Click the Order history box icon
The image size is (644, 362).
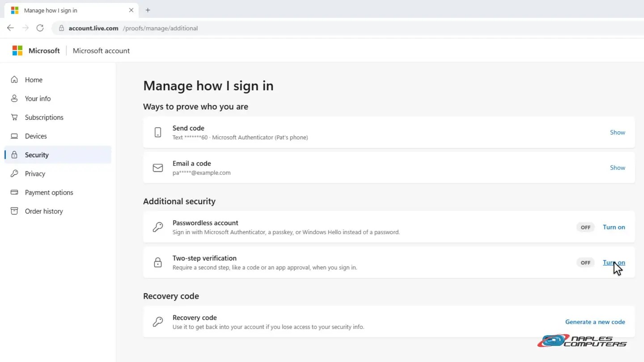click(x=14, y=211)
